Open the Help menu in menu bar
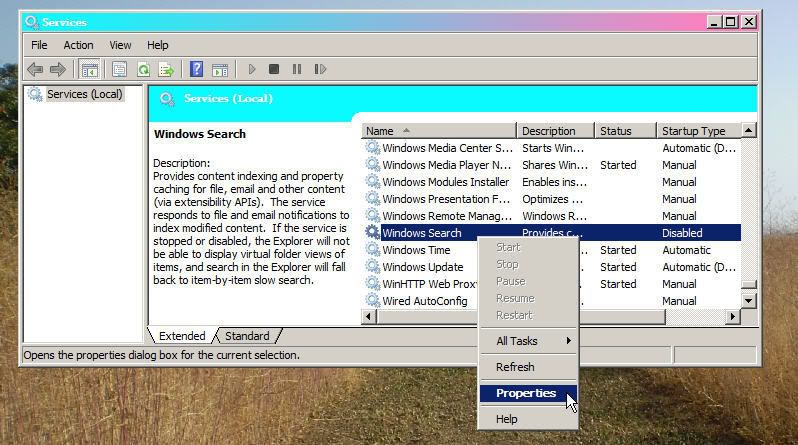 158,45
